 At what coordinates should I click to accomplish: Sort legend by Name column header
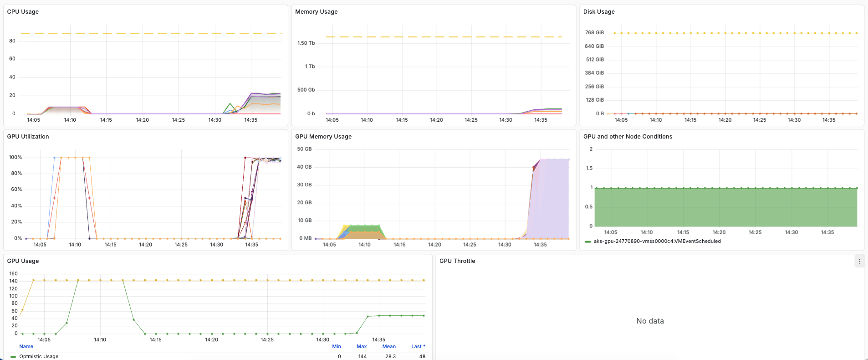pyautogui.click(x=26, y=346)
